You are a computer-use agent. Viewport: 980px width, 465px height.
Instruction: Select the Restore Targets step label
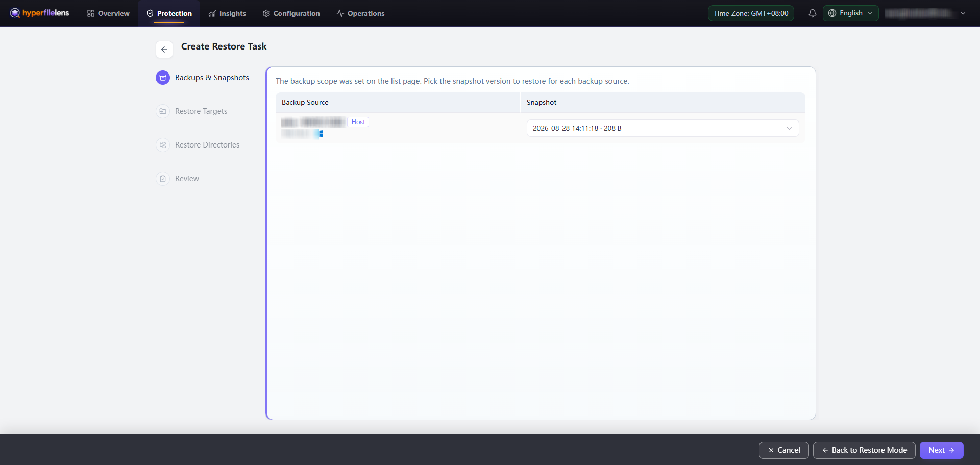[201, 111]
